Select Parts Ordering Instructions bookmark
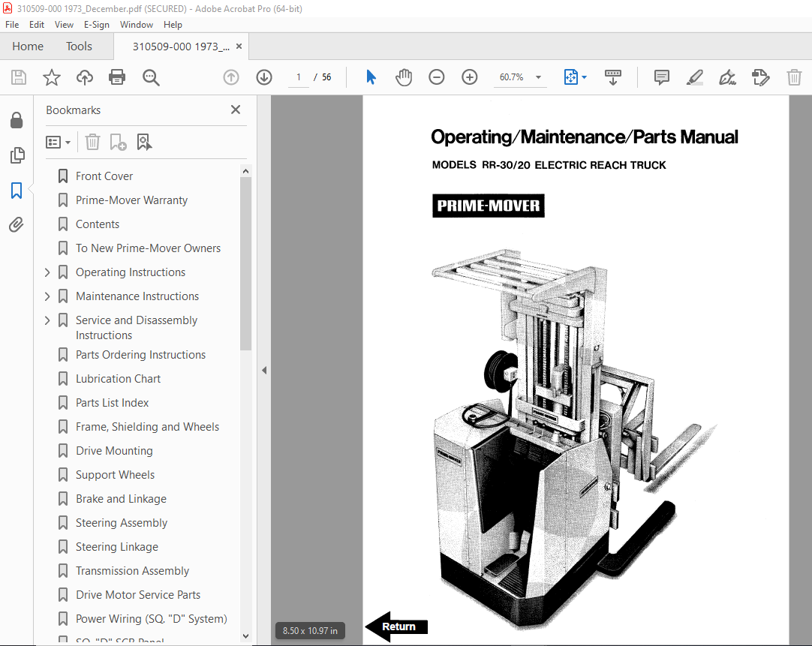The height and width of the screenshot is (646, 812). 140,355
